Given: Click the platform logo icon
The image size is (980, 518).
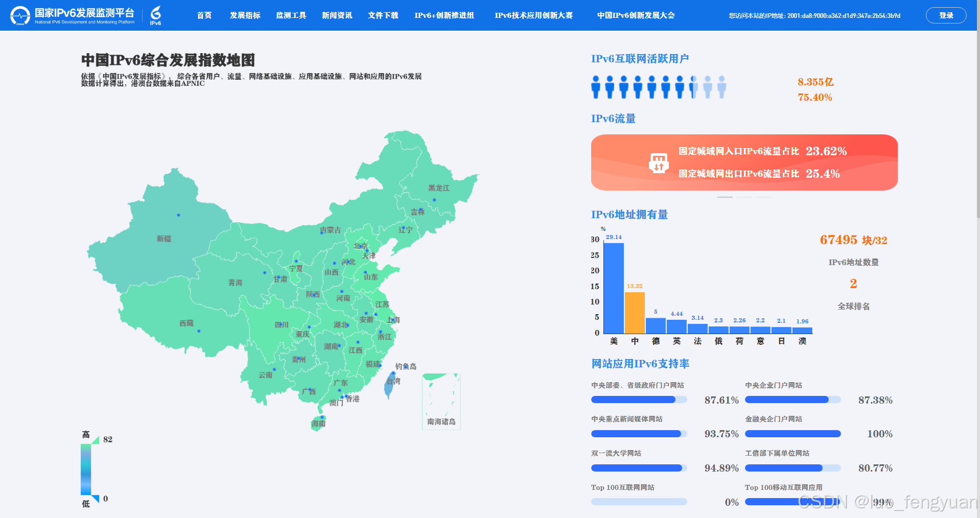Looking at the screenshot, I should (20, 15).
